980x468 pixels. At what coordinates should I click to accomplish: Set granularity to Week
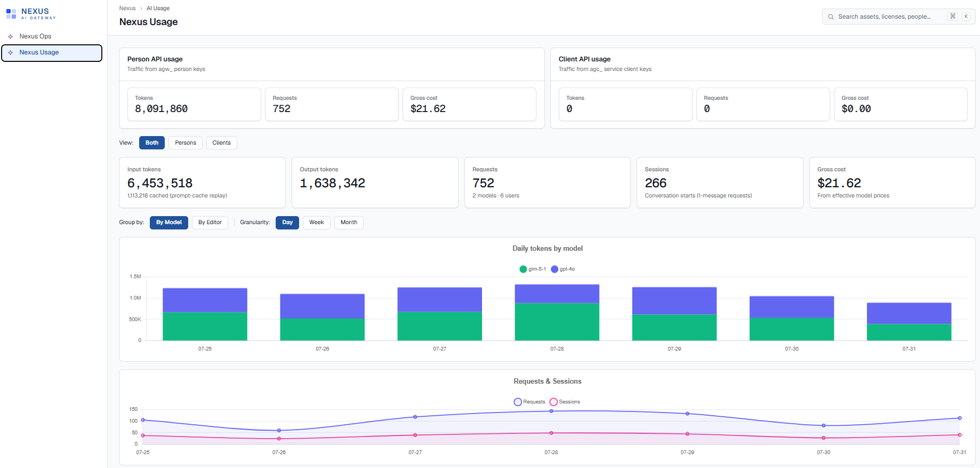[x=317, y=223]
